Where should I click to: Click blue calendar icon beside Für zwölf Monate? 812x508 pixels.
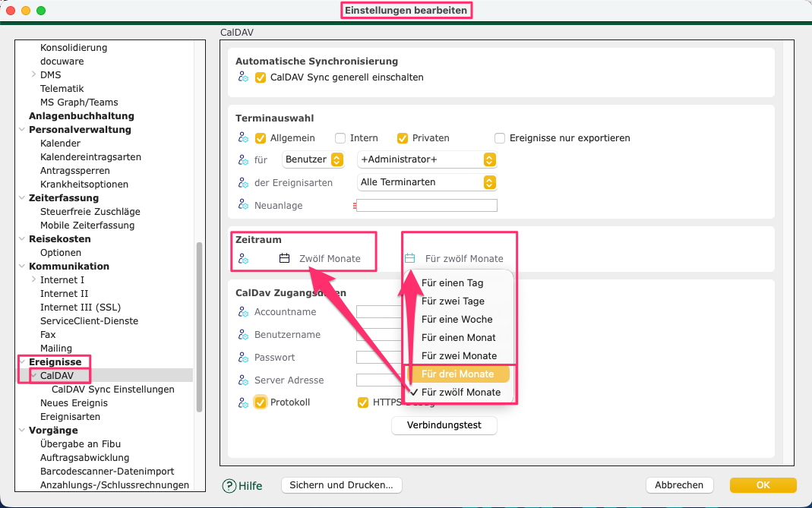[409, 258]
